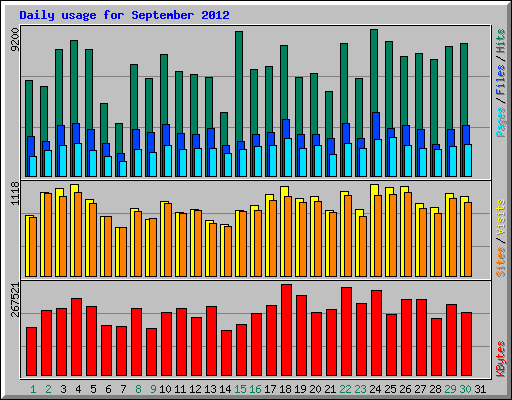
Task: Click day label 19 on the axis
Action: [300, 389]
